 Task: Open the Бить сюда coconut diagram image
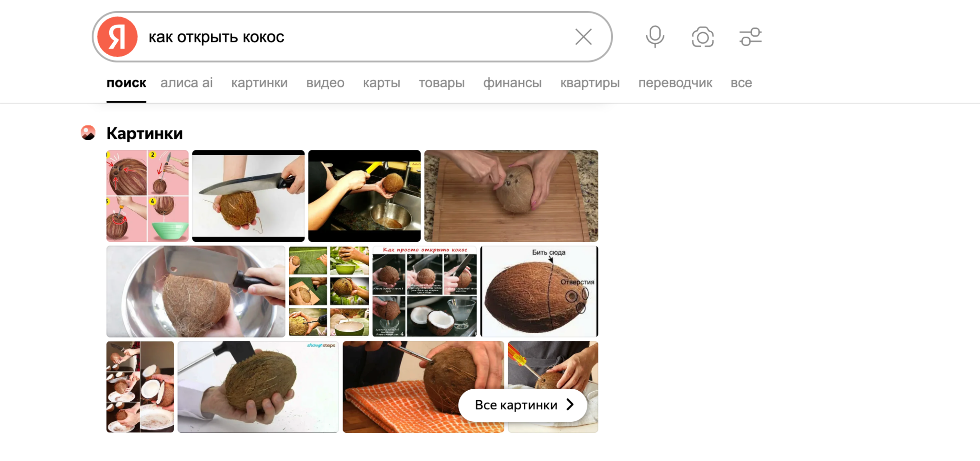coord(539,292)
